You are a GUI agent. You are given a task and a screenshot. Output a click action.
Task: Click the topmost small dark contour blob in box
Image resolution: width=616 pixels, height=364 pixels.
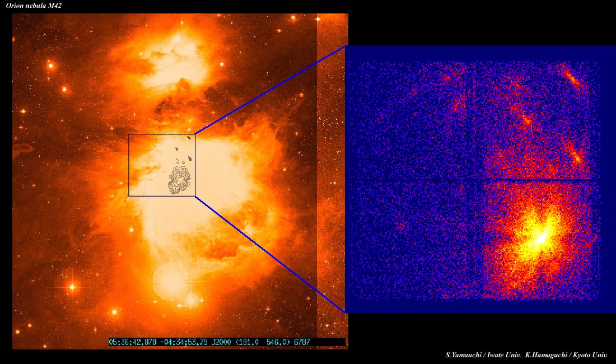click(x=189, y=137)
